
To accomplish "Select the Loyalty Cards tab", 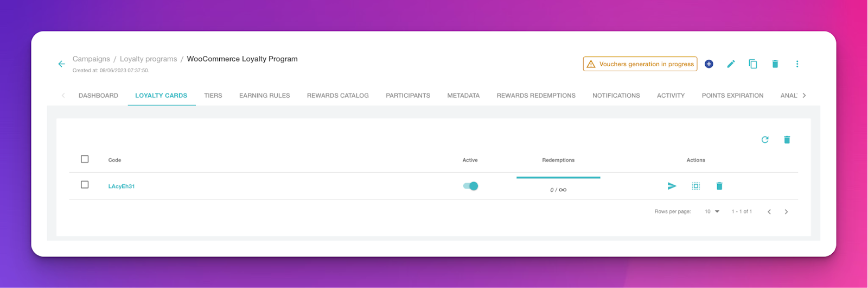I will 161,96.
